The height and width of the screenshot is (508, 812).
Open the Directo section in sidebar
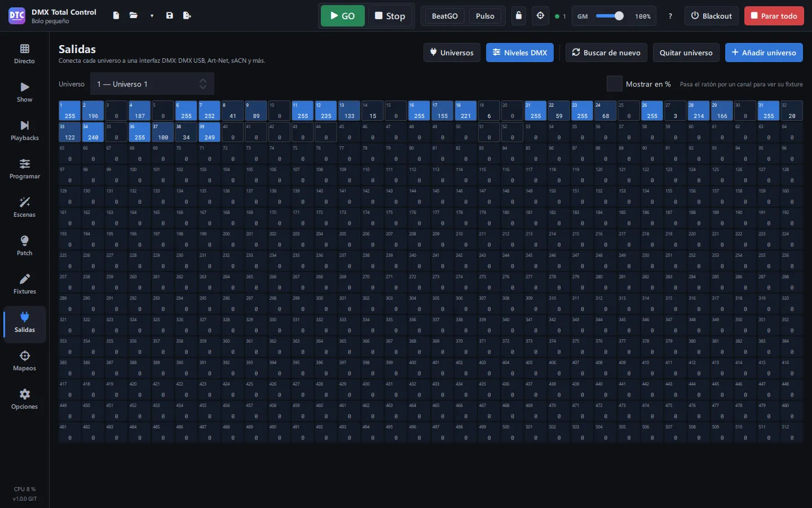pos(24,54)
